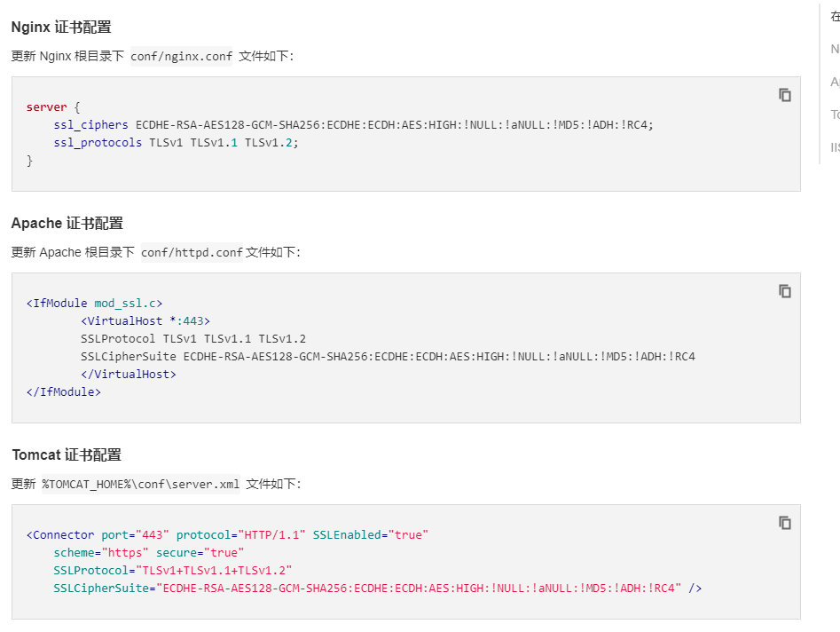
Task: Click the Tomcat SSLProtocol attribute line
Action: point(172,570)
